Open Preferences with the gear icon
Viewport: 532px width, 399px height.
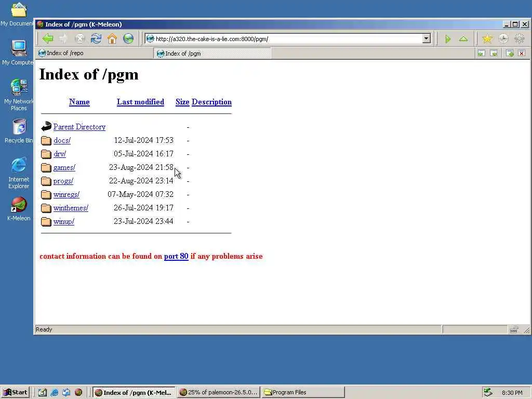pyautogui.click(x=520, y=39)
